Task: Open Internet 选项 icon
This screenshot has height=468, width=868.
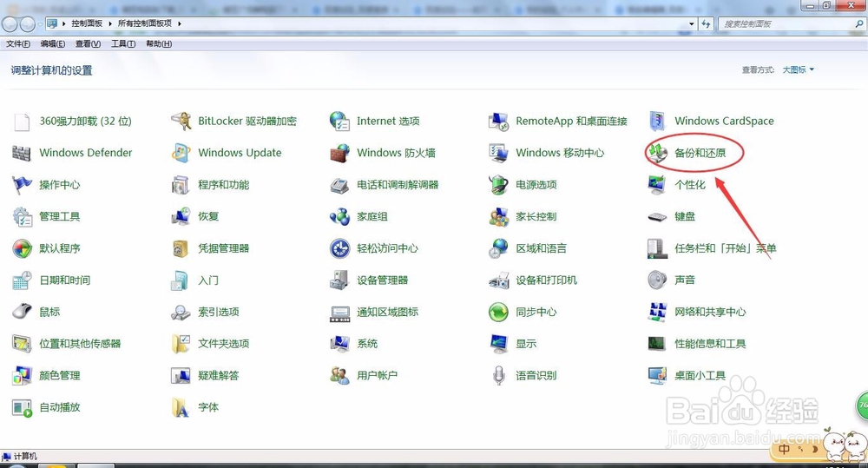Action: (x=339, y=122)
